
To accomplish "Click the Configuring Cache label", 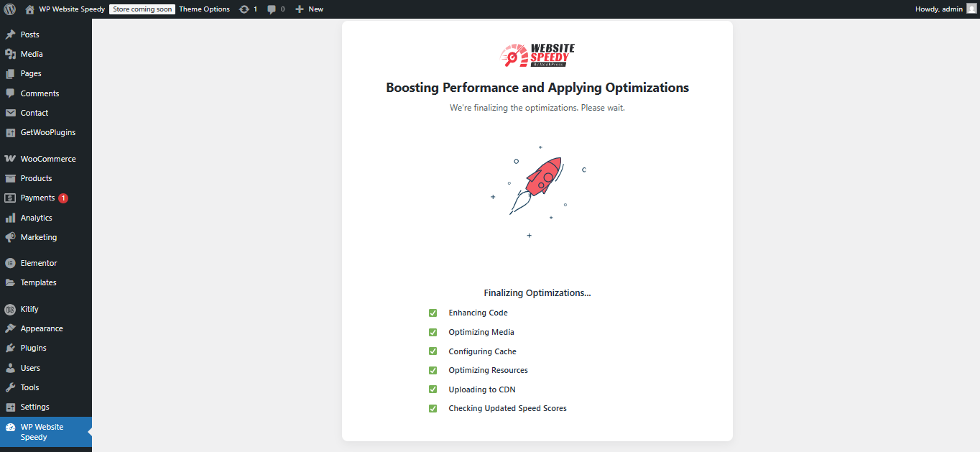I will [x=483, y=351].
